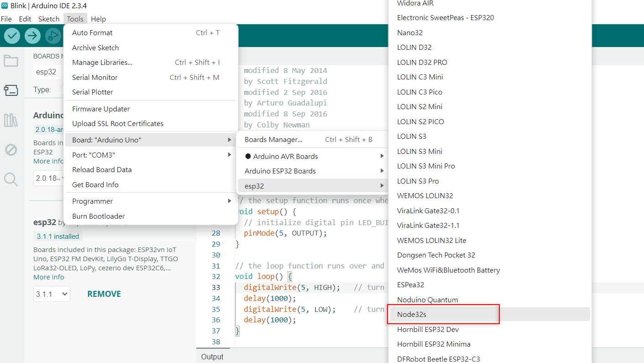
Task: Click the boards search field containing esp32
Action: click(x=48, y=72)
